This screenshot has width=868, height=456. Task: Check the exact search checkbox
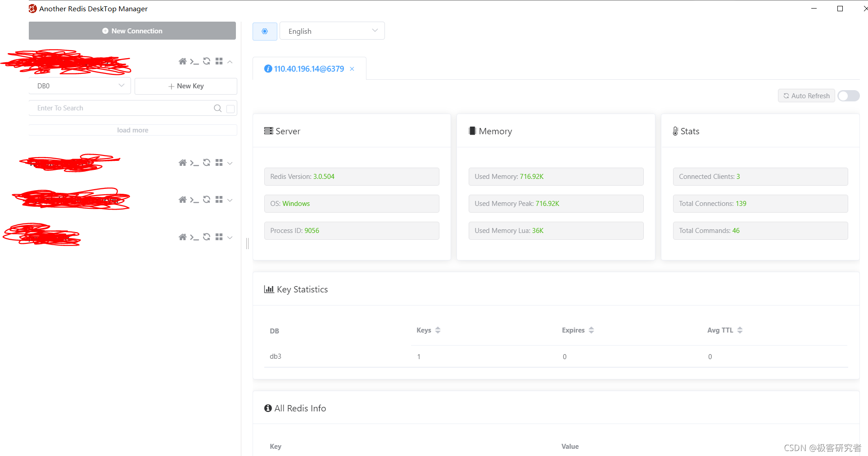tap(231, 109)
